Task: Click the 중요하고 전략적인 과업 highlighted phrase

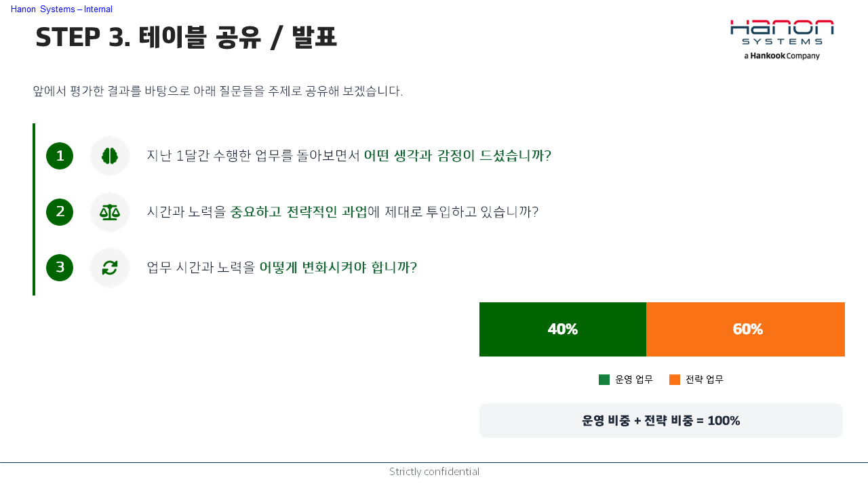Action: [x=299, y=212]
